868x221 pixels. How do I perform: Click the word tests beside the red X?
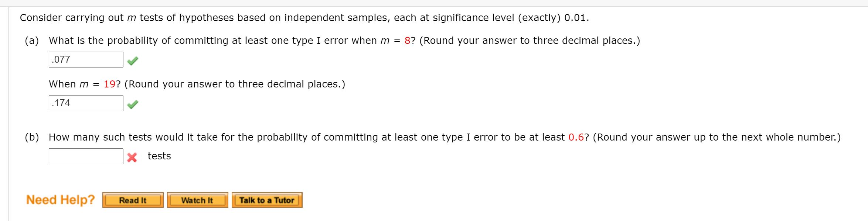[x=159, y=156]
